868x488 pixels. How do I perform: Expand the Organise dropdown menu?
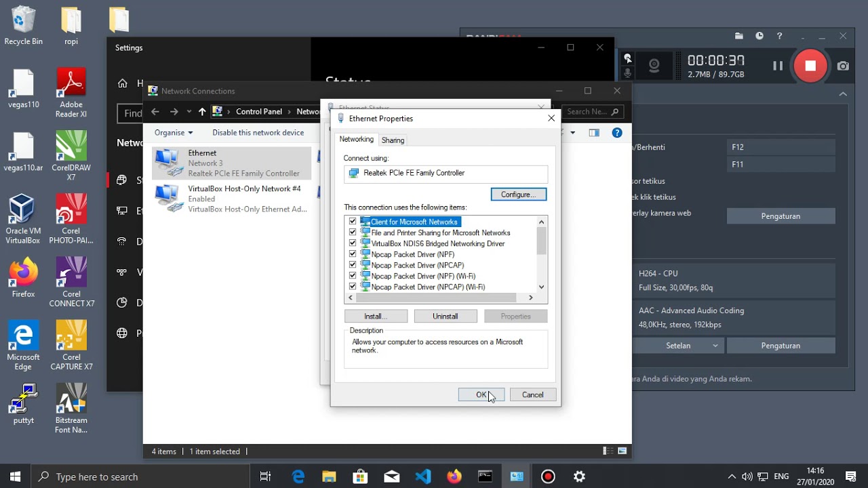pos(174,133)
